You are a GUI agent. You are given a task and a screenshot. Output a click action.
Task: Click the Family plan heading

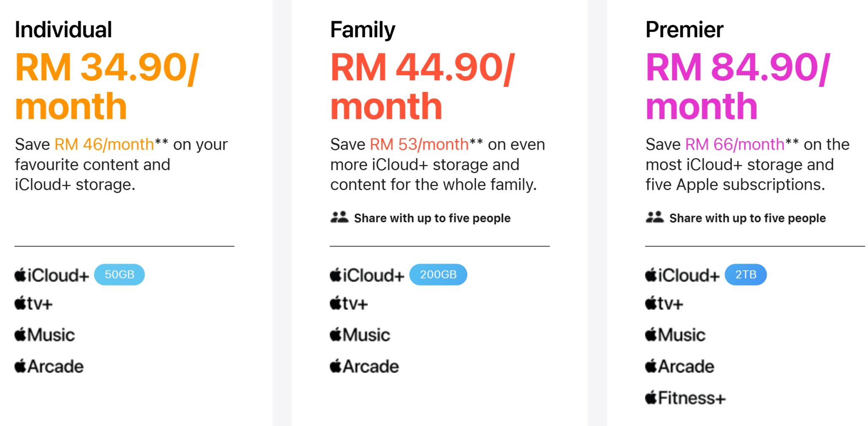[x=362, y=30]
